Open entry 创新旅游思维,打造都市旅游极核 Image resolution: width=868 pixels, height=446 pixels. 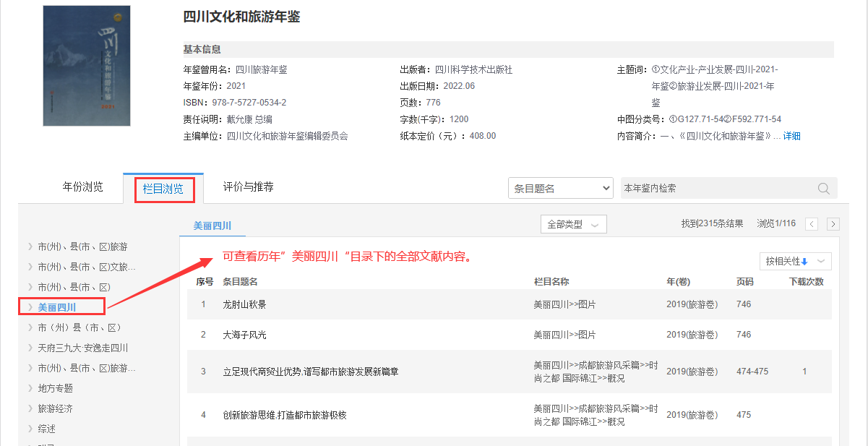285,415
